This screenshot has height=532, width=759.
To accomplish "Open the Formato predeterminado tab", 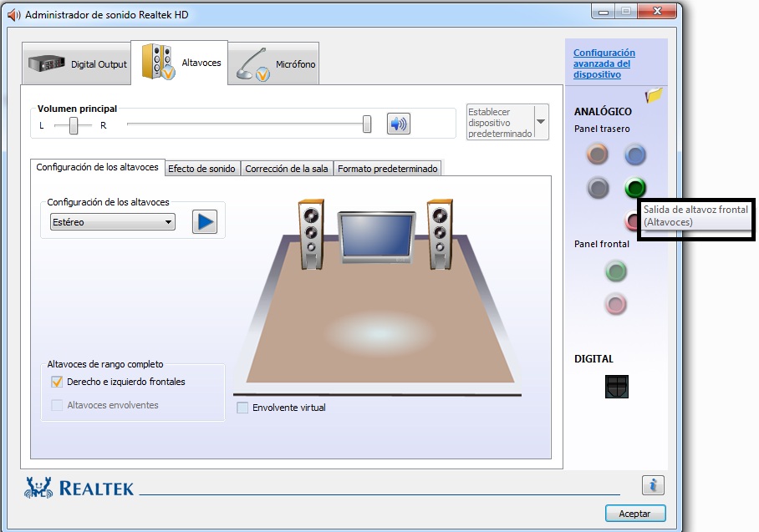I will 387,169.
